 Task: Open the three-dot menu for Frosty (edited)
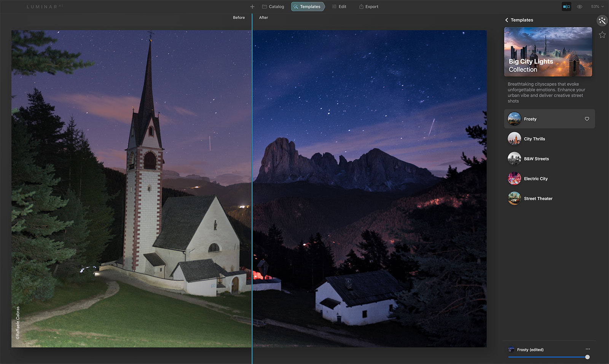click(588, 349)
